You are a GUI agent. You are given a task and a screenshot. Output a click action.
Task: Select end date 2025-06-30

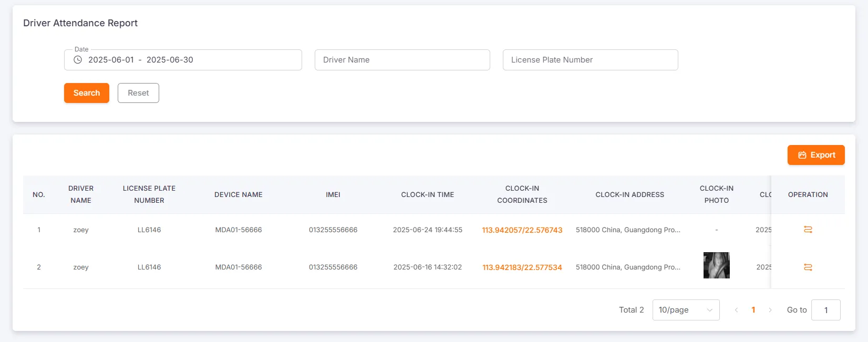170,60
